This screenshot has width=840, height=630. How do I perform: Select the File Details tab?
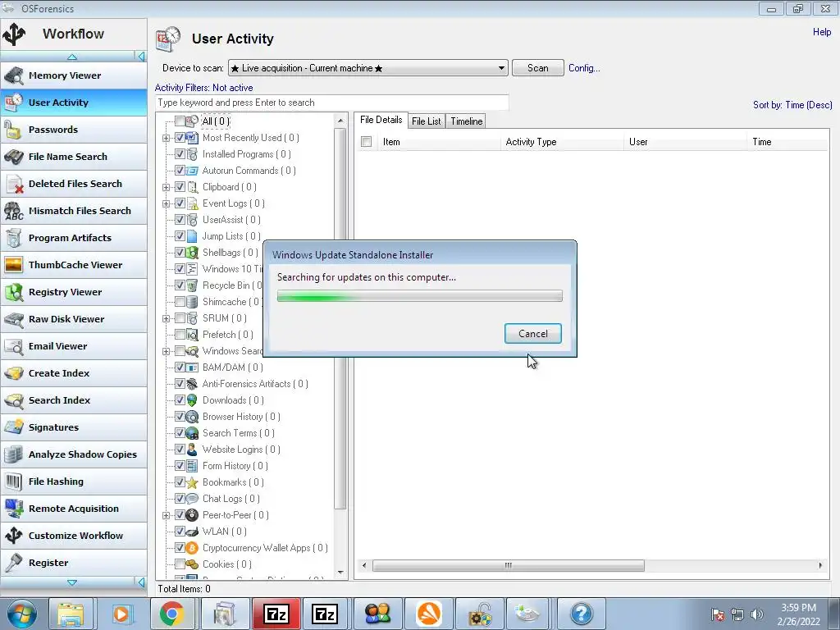coord(381,120)
